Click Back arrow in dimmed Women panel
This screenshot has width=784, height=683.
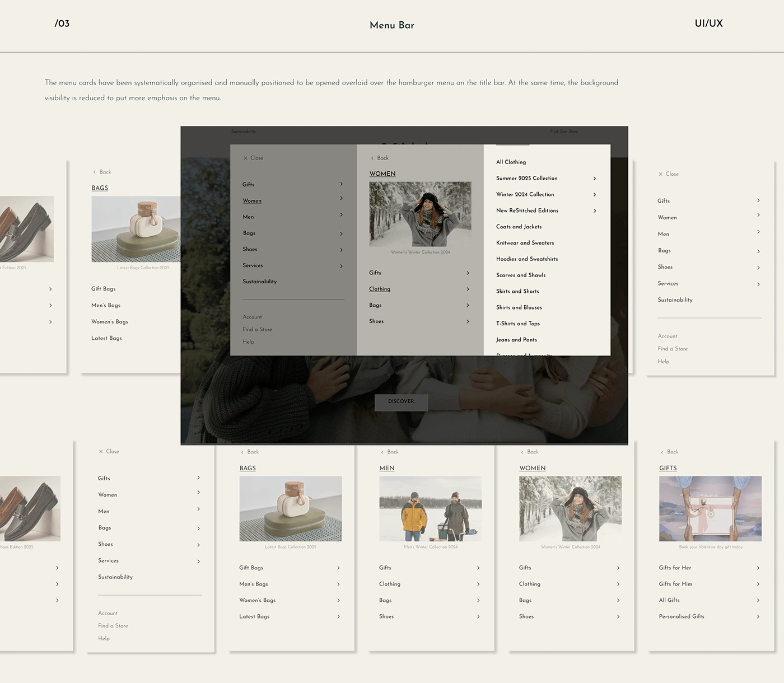(372, 158)
